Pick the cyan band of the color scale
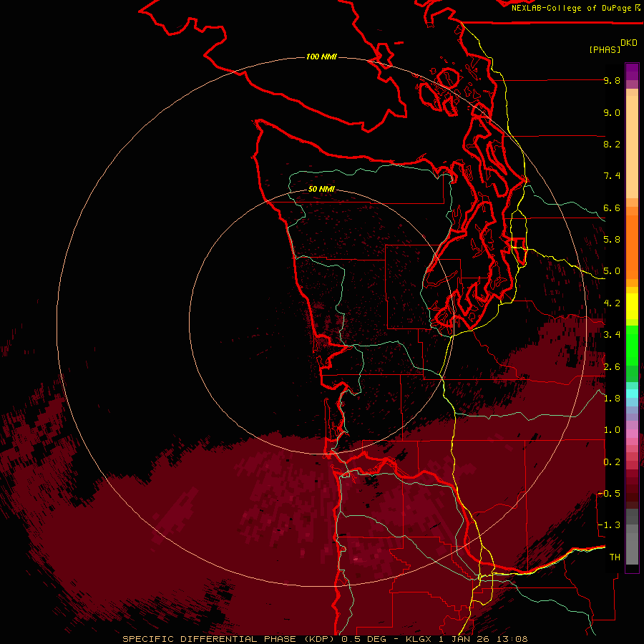The image size is (644, 644). pyautogui.click(x=632, y=394)
